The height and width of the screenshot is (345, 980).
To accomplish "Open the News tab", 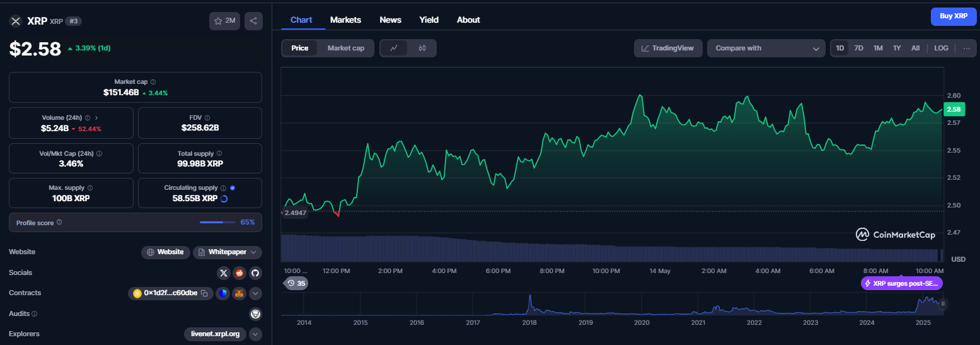I will pyautogui.click(x=391, y=20).
